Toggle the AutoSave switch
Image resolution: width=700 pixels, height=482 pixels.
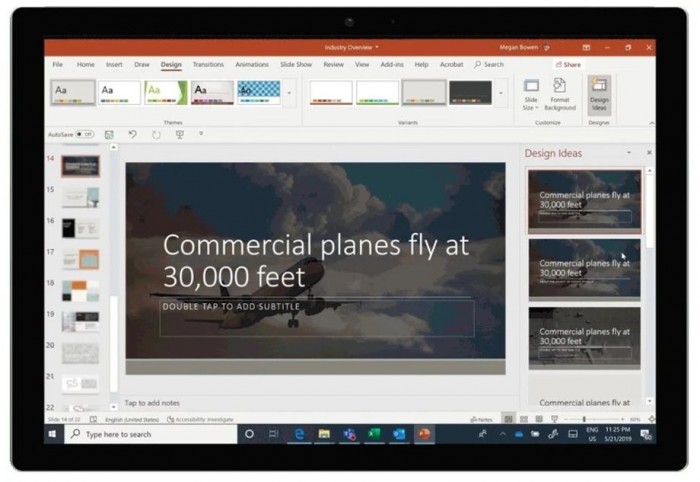pyautogui.click(x=84, y=134)
